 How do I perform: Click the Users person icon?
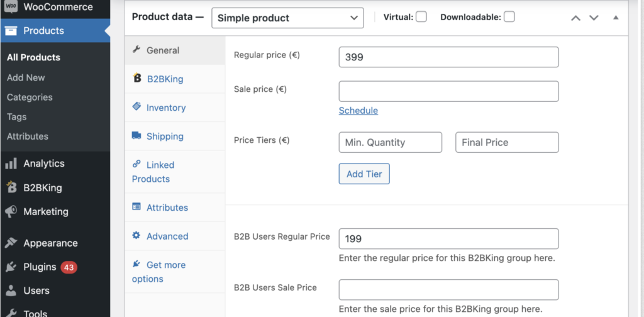tap(11, 291)
